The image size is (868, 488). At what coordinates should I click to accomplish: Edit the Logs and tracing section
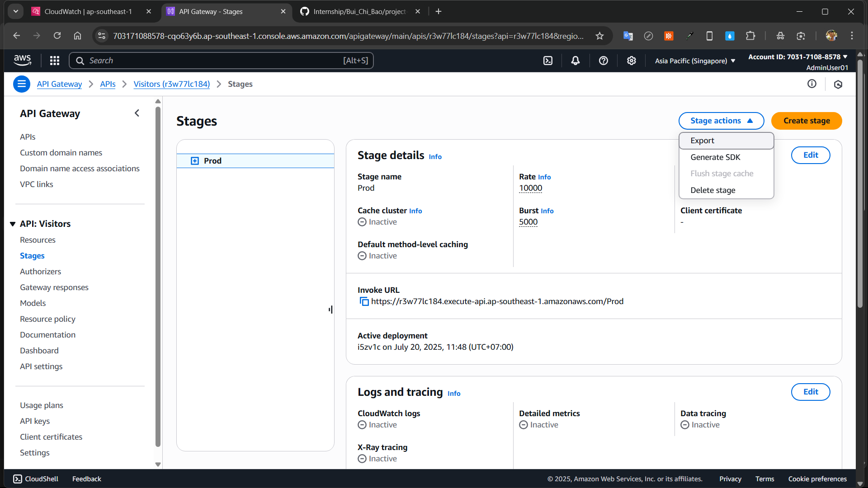[x=811, y=392]
